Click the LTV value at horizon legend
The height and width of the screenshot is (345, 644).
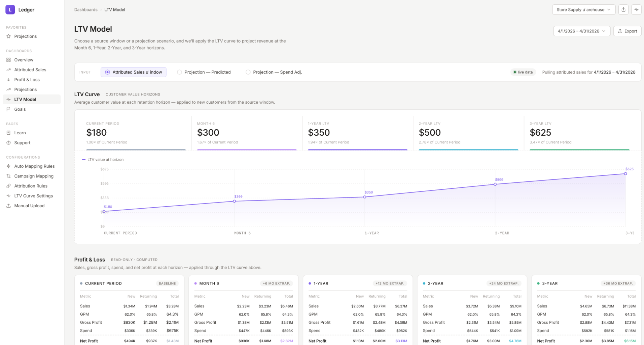pos(103,160)
